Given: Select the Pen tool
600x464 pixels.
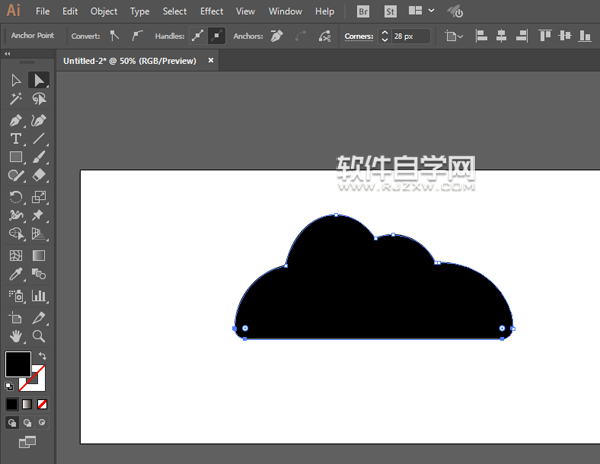Looking at the screenshot, I should pos(16,120).
